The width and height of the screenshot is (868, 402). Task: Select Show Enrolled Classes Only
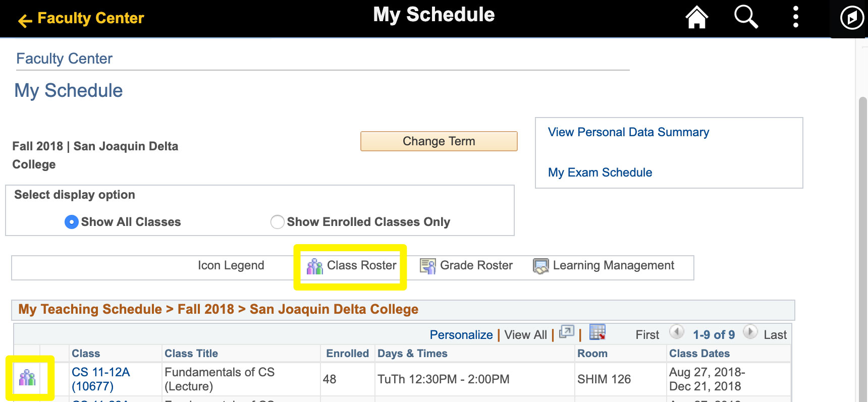coord(277,222)
